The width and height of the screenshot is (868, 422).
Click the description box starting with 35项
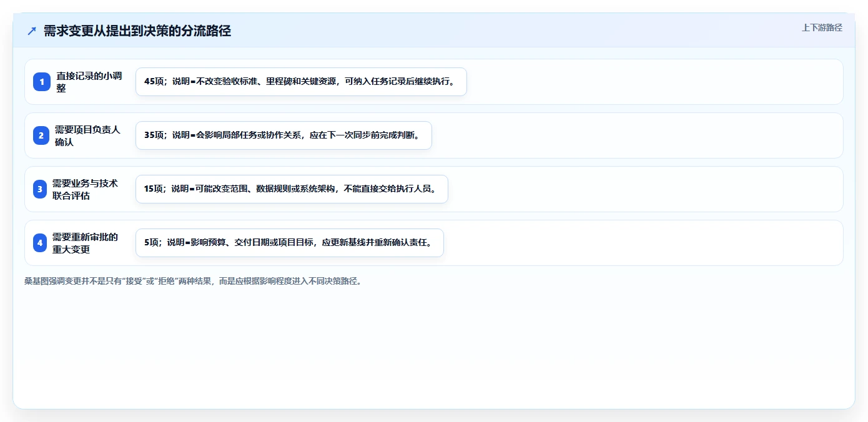coord(284,135)
